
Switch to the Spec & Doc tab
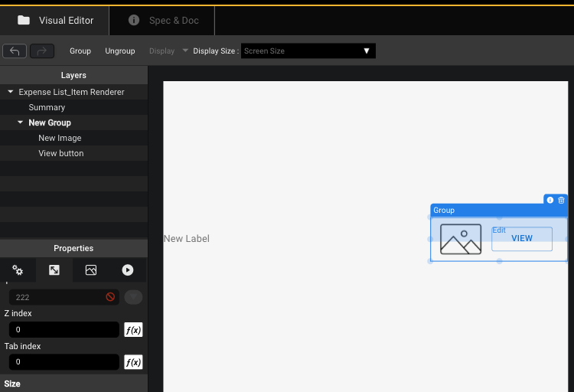click(163, 21)
